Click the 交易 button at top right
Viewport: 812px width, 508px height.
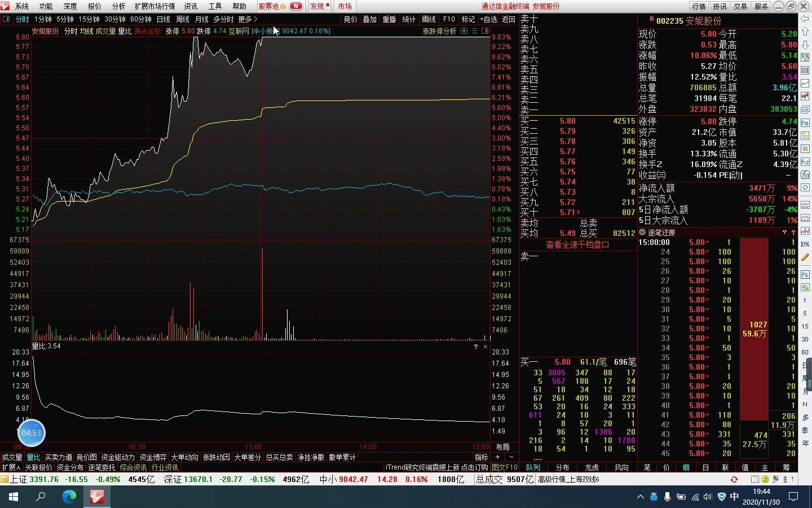(740, 6)
